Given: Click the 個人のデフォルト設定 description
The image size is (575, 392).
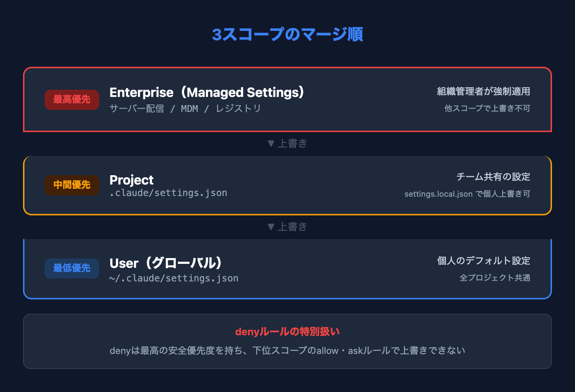Looking at the screenshot, I should click(x=483, y=261).
